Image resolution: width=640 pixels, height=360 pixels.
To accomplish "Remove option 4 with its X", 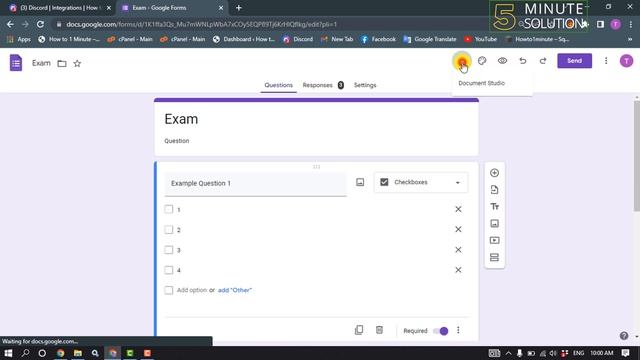I will 458,270.
